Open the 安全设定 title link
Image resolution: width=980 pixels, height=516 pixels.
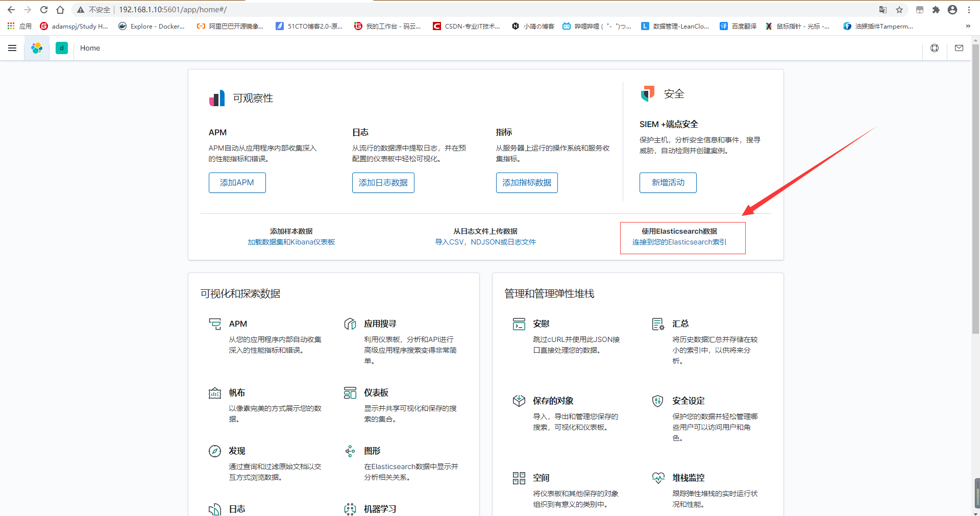point(689,401)
